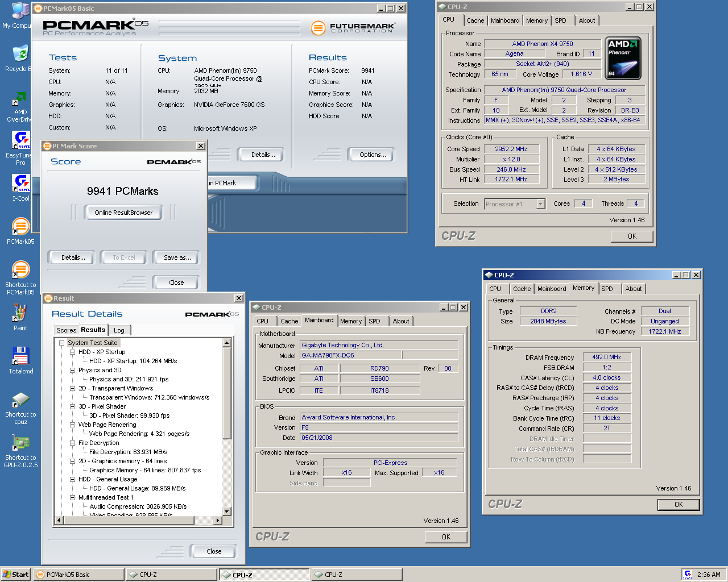Collapse the File Decryption node
Screen dimensions: 728x582
pyautogui.click(x=73, y=443)
